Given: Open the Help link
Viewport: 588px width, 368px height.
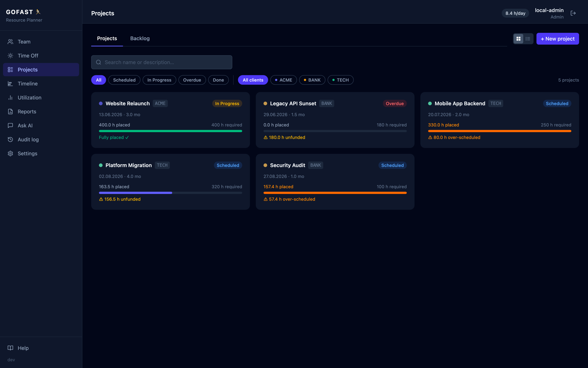Looking at the screenshot, I should click(x=41, y=348).
